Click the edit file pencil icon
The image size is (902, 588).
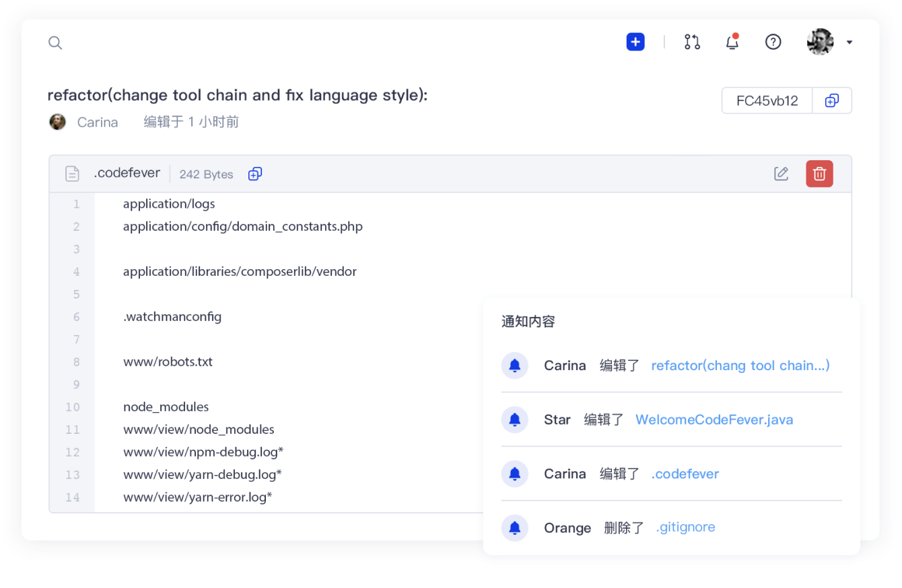click(x=781, y=174)
